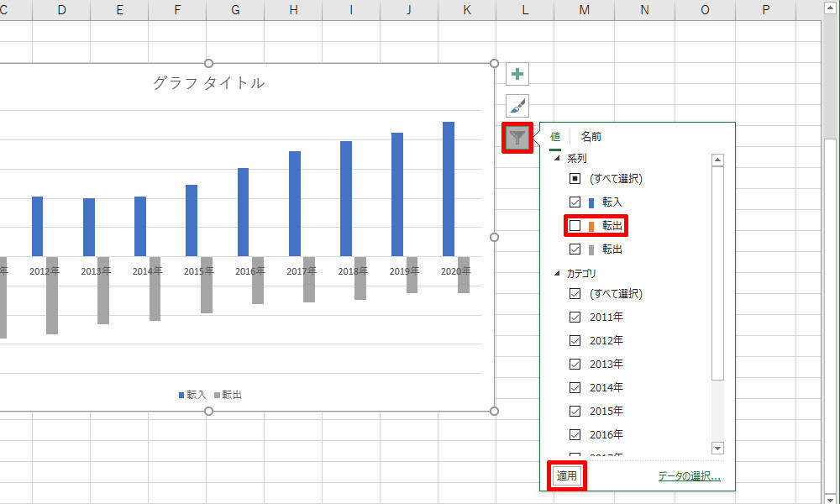Viewport: 840px width, 504px height.
Task: Click filter list scroll up arrow
Action: point(718,160)
